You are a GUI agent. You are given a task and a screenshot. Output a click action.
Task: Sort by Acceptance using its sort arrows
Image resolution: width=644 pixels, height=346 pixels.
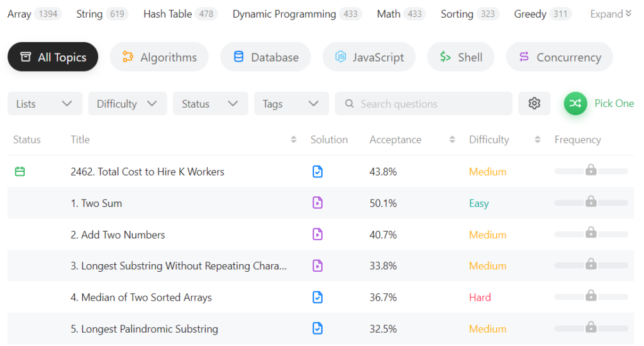(452, 140)
